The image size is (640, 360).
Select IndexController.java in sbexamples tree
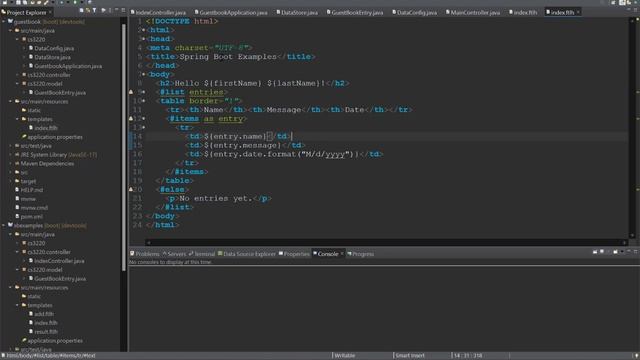coord(59,261)
